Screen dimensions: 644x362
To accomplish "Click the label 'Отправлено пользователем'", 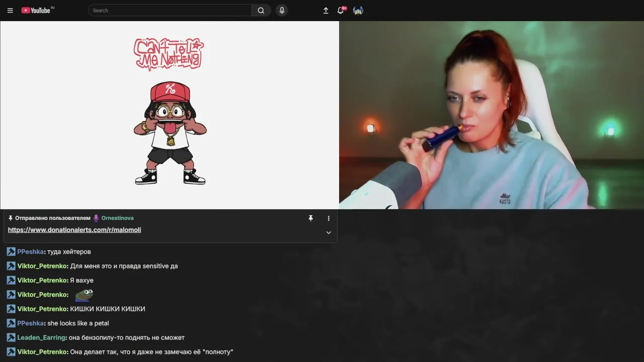I will [53, 218].
